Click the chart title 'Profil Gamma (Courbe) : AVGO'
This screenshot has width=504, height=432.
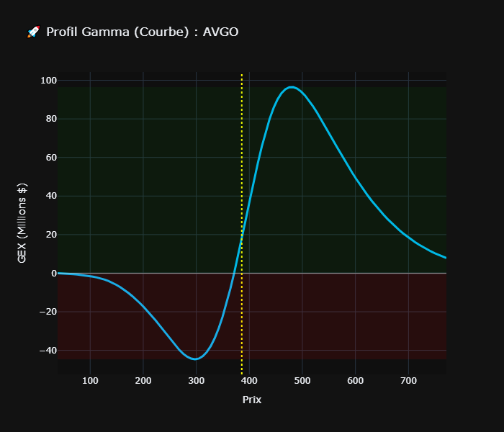click(x=143, y=32)
